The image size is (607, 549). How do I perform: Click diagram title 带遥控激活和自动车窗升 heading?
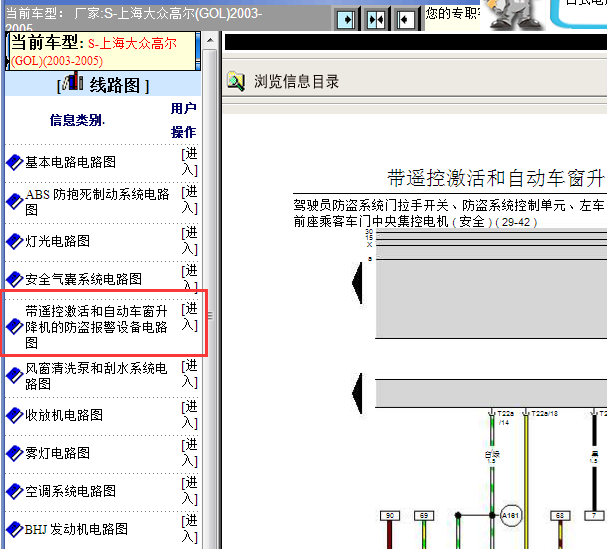pyautogui.click(x=496, y=178)
